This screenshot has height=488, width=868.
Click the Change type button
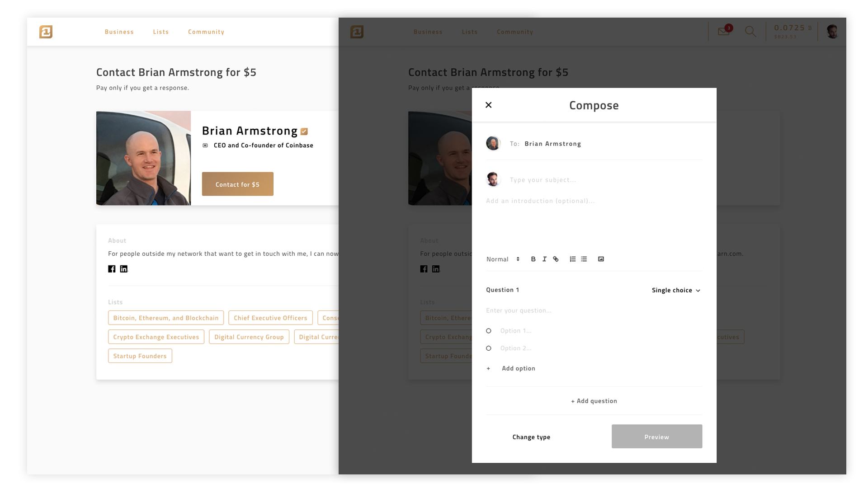tap(531, 437)
